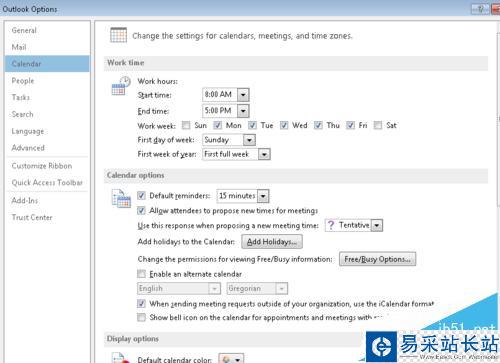Screen dimensions: 500x363
Task: Select the Tasks category
Action: click(47, 97)
